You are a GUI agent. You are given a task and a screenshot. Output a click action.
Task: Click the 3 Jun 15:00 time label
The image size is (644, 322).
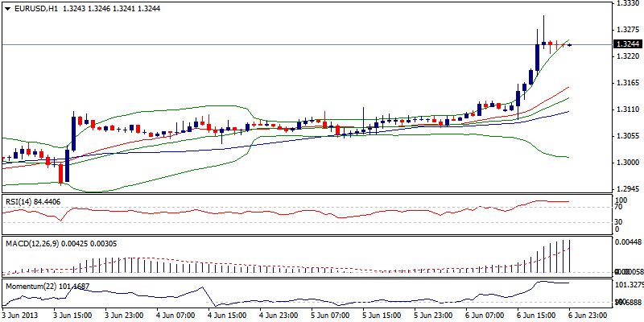73,316
